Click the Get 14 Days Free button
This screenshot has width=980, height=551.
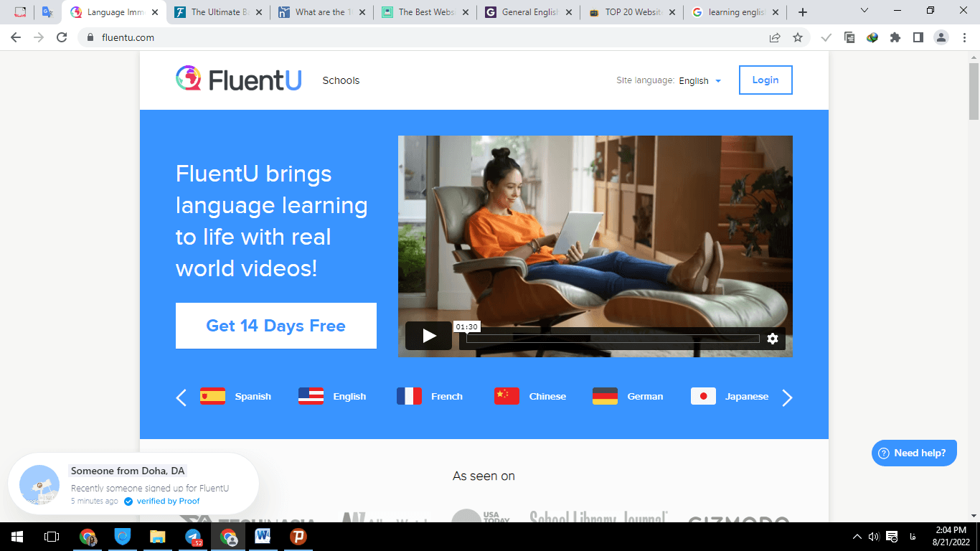point(275,326)
